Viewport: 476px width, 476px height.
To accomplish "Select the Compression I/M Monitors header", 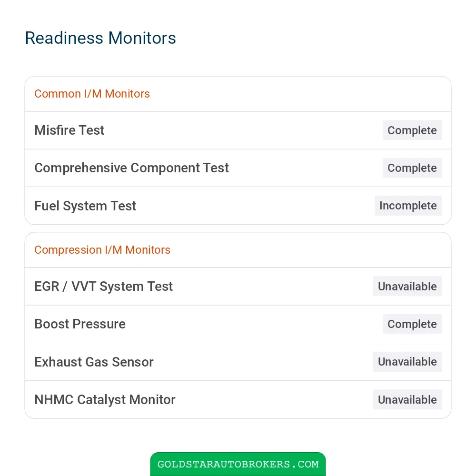I will pos(102,250).
